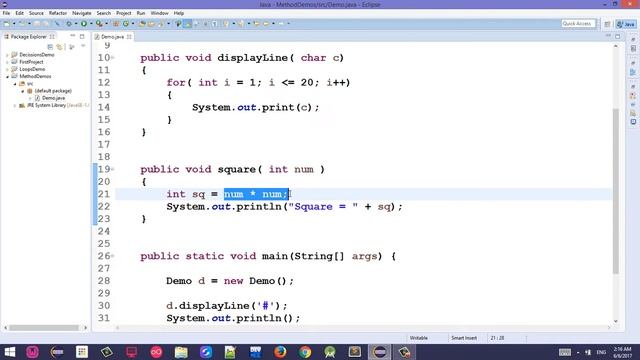Click the editor vertical scrollbar thumb
Viewport: 640px width, 360px height.
point(616,191)
